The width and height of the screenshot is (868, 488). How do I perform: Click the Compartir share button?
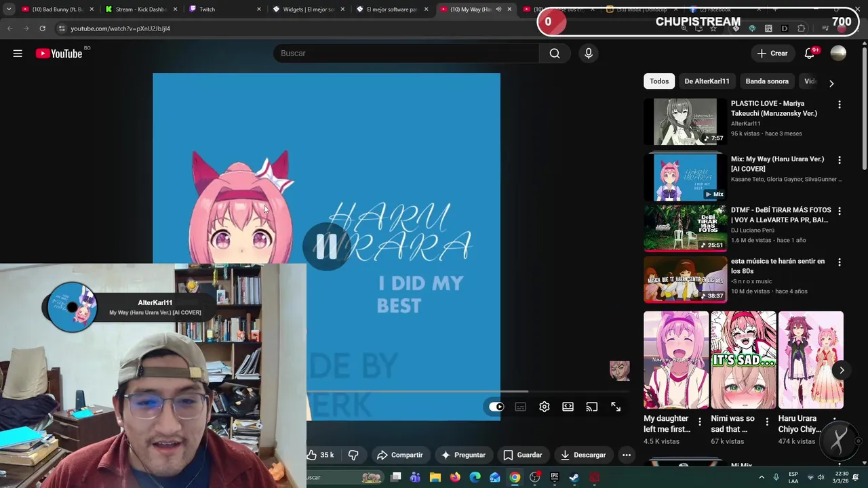[x=400, y=455]
